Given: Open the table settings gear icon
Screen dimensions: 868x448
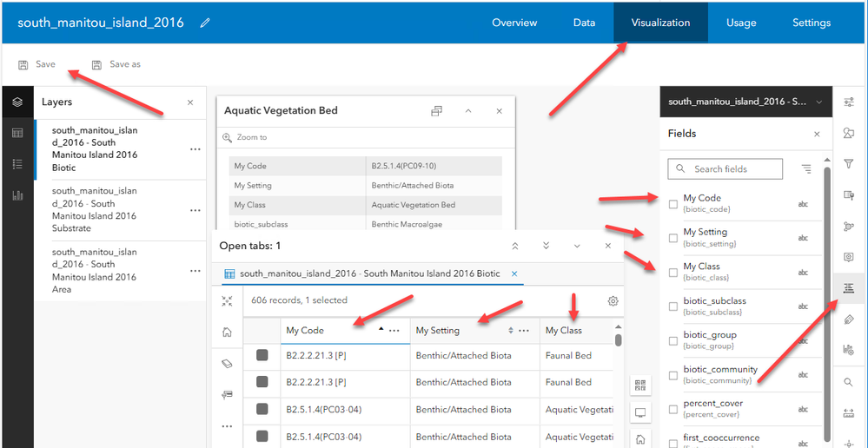Looking at the screenshot, I should pos(613,300).
